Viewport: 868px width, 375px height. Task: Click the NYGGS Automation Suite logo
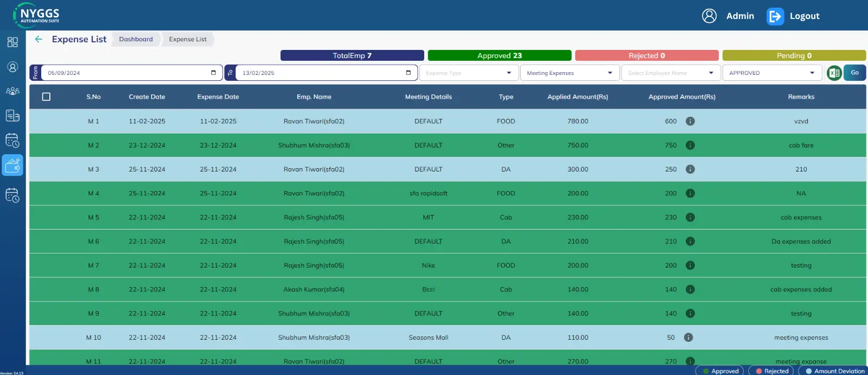click(36, 15)
